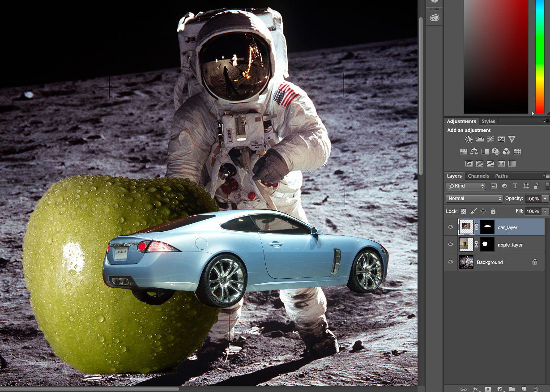
Task: Add a Color Balance adjustment
Action: 474,152
